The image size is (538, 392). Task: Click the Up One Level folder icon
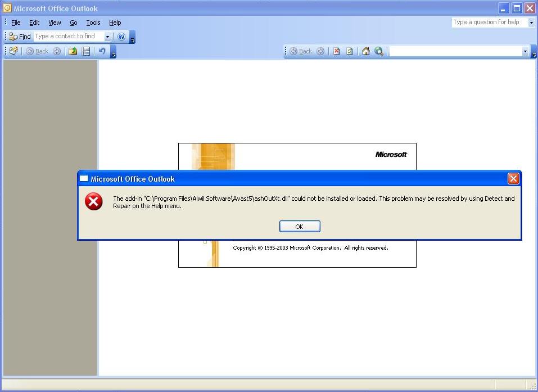(x=73, y=51)
